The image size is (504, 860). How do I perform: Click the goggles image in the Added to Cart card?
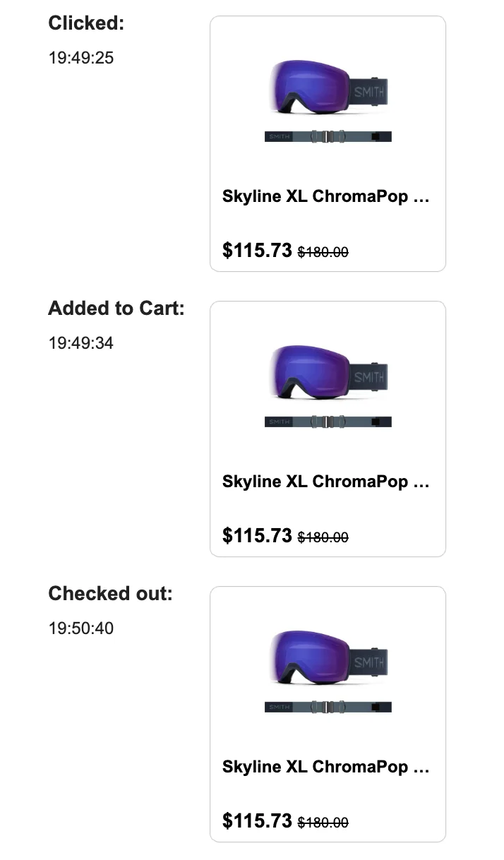[328, 374]
